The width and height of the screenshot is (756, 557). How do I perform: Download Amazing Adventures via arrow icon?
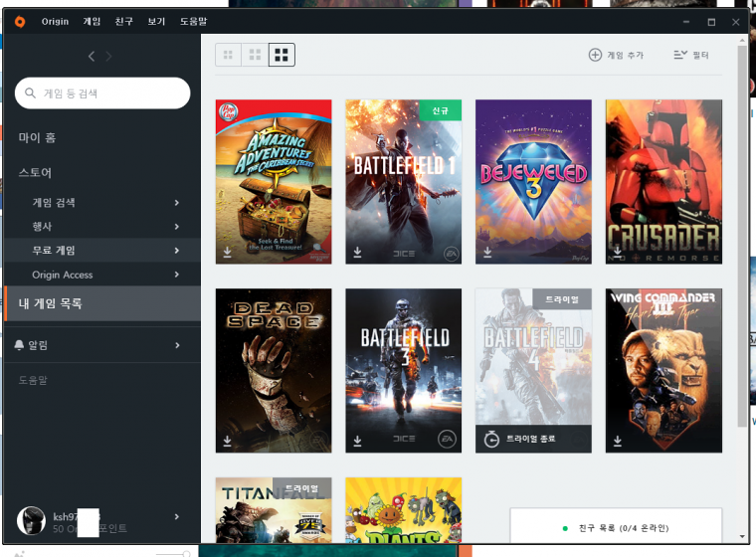click(x=227, y=252)
